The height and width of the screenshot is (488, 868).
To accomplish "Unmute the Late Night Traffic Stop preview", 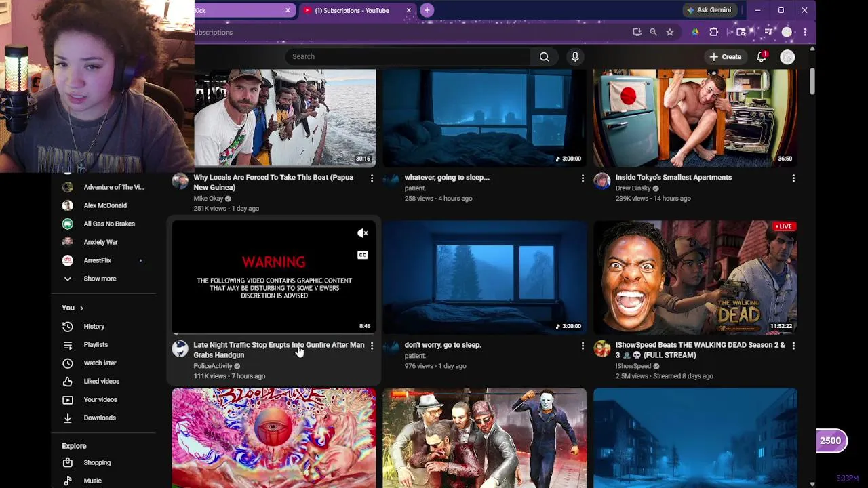I will pos(363,233).
